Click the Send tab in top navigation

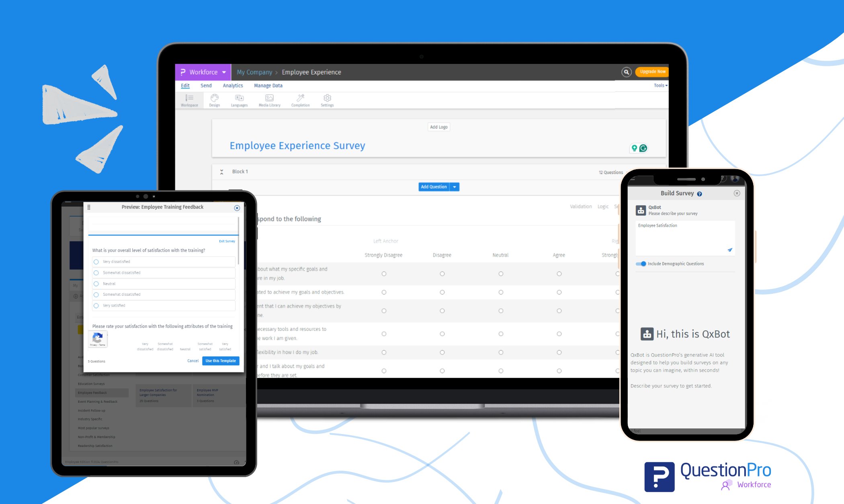[x=207, y=86]
